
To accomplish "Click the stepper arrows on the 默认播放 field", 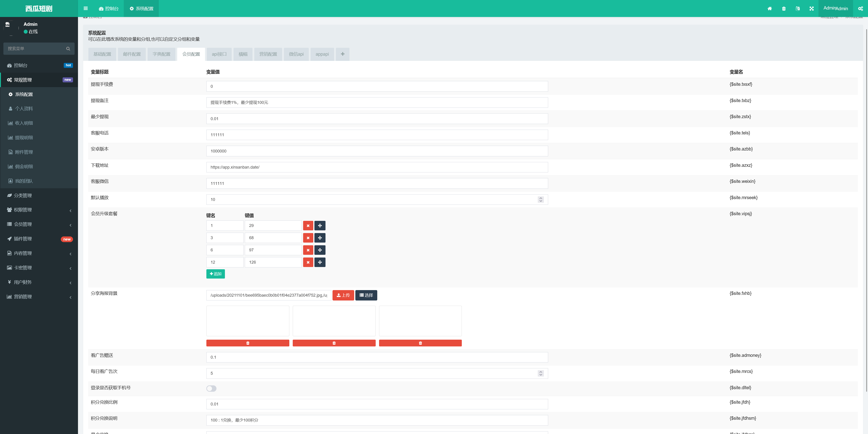I will click(x=540, y=200).
